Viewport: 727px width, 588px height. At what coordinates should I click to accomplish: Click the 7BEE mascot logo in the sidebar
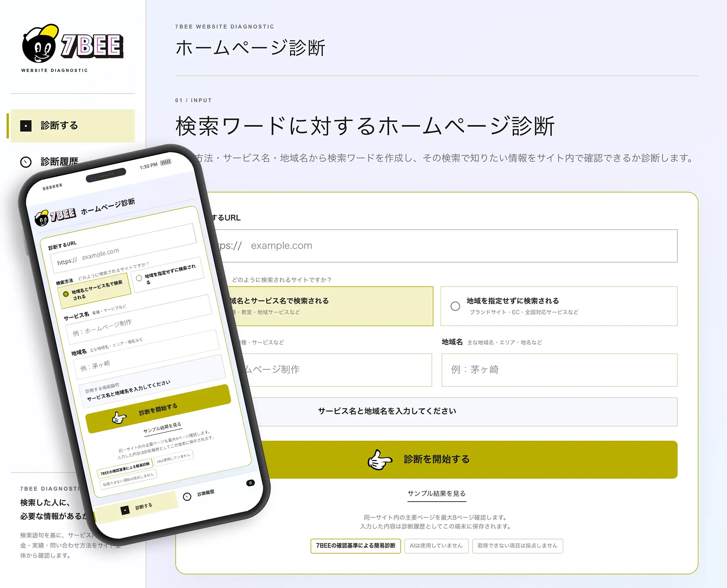coord(73,44)
